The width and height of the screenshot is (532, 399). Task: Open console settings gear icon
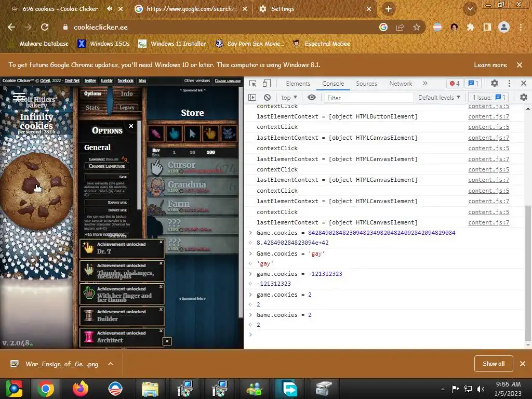click(x=524, y=97)
